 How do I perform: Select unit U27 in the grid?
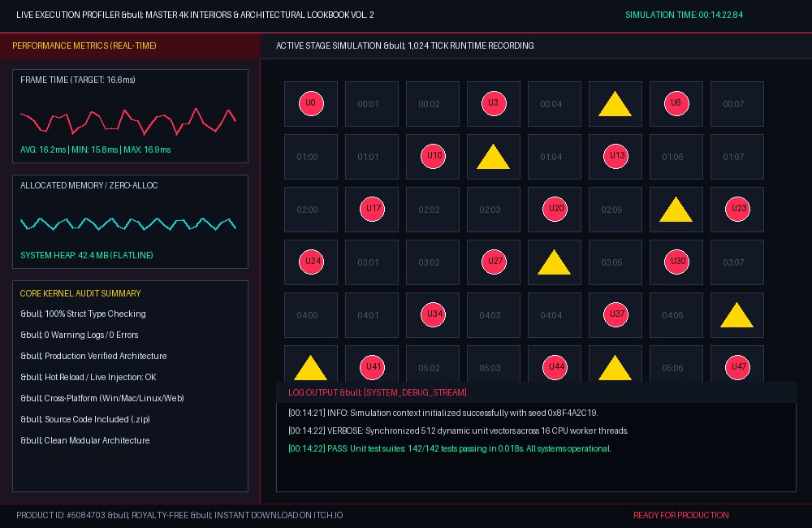[x=494, y=262]
